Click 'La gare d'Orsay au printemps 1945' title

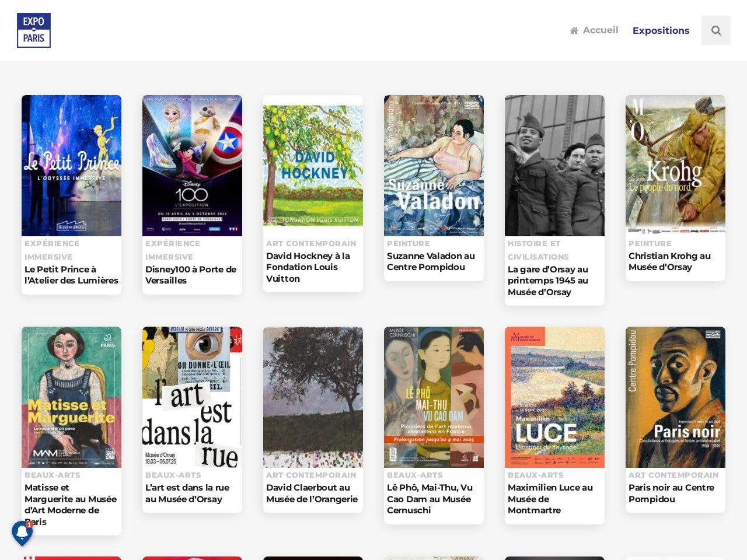548,281
